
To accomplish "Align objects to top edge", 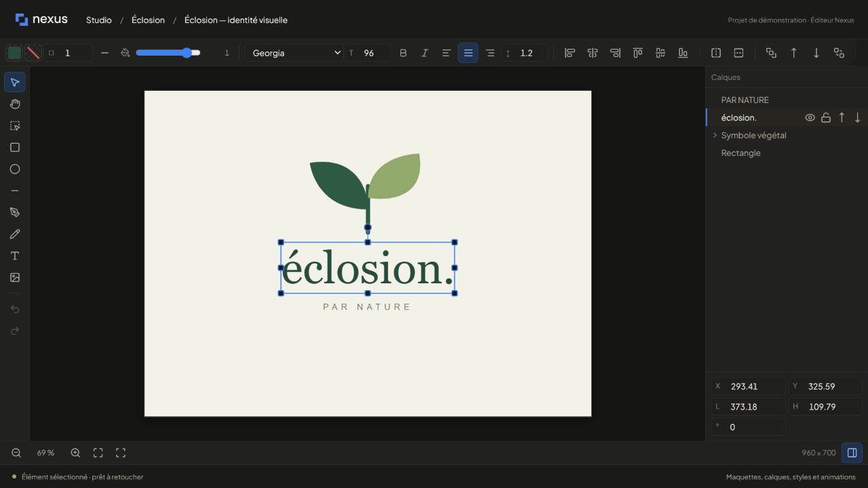I will point(637,53).
